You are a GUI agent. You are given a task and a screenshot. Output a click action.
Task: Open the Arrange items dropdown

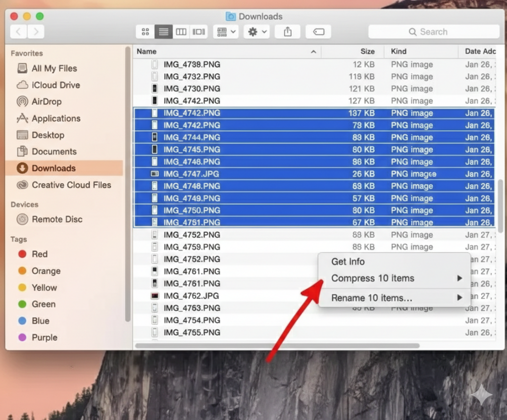tap(226, 32)
